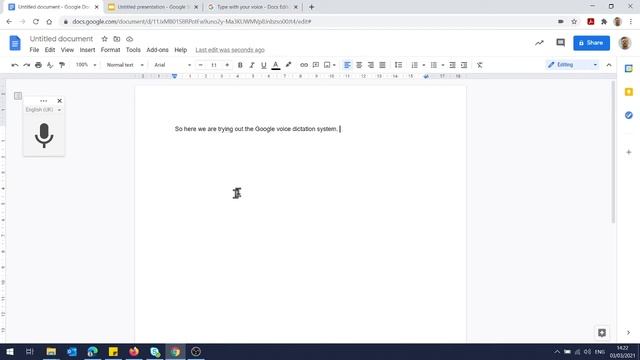
Task: Hide the menus with up chevron
Action: click(x=609, y=65)
